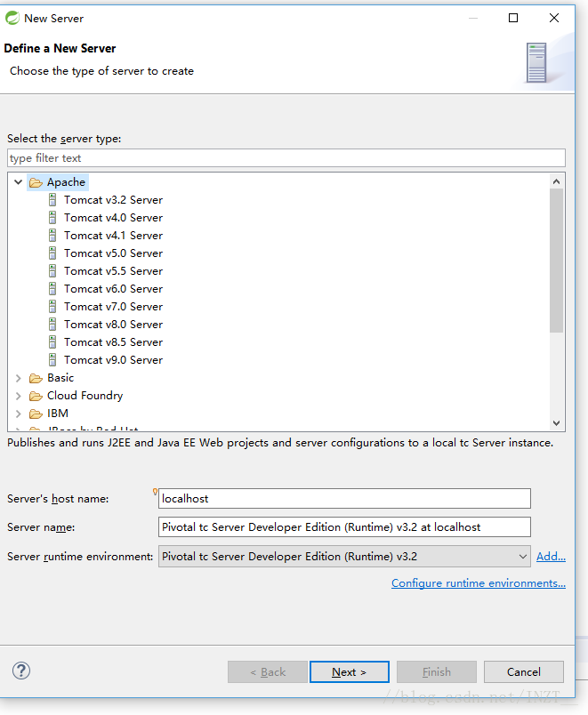Select Tomcat v7.0 Server text
The image size is (588, 715).
click(113, 307)
